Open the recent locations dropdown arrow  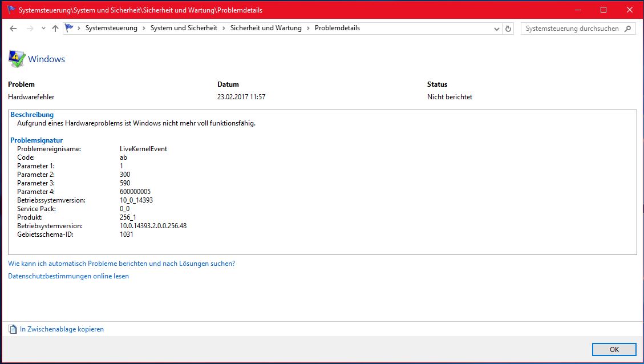point(43,29)
